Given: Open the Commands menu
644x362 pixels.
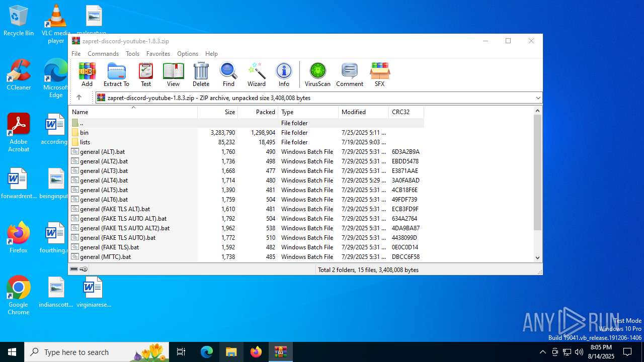Looking at the screenshot, I should coord(103,53).
